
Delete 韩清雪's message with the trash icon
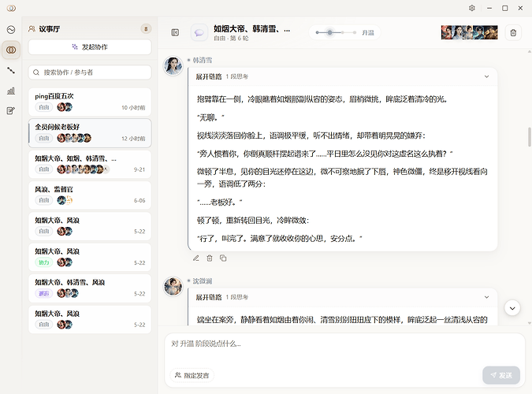210,258
